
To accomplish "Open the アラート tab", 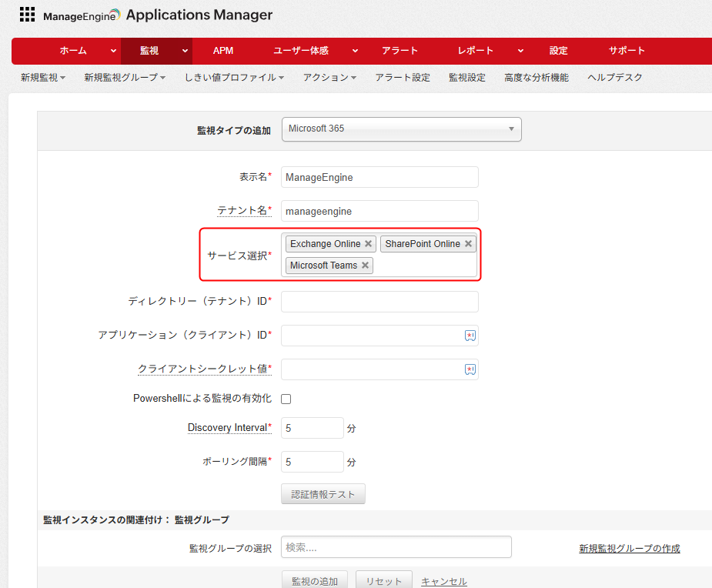I will pyautogui.click(x=399, y=51).
